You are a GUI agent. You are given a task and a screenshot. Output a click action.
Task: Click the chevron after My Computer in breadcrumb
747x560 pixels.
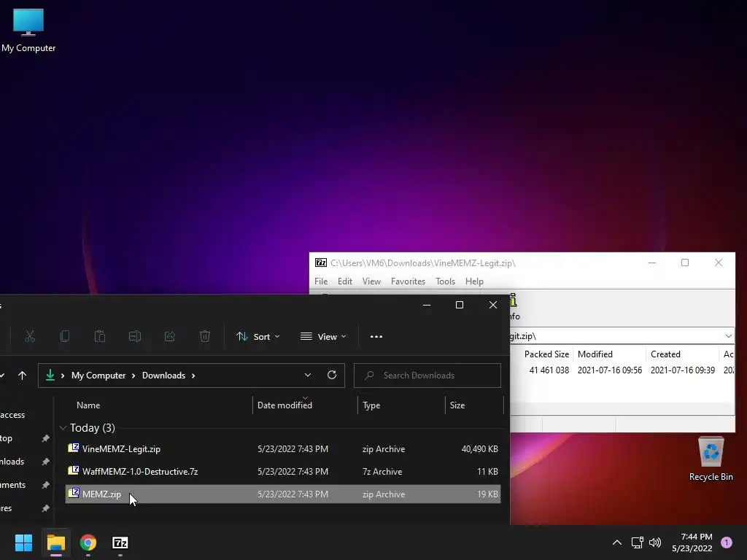pos(133,376)
